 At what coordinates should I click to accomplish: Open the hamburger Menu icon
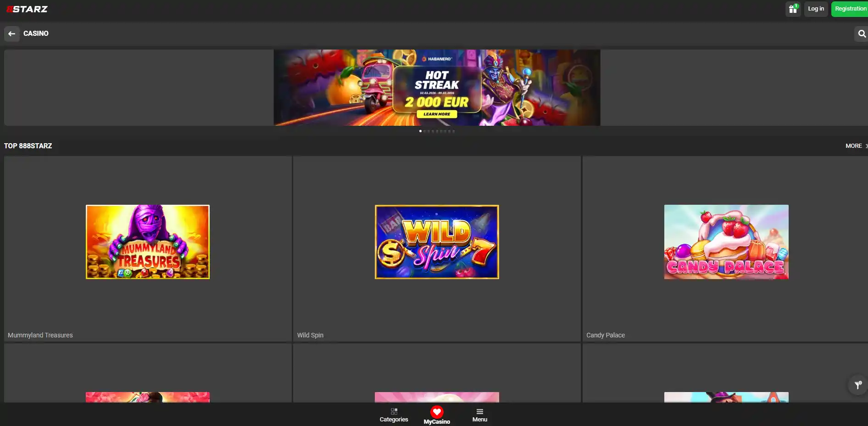coord(480,411)
